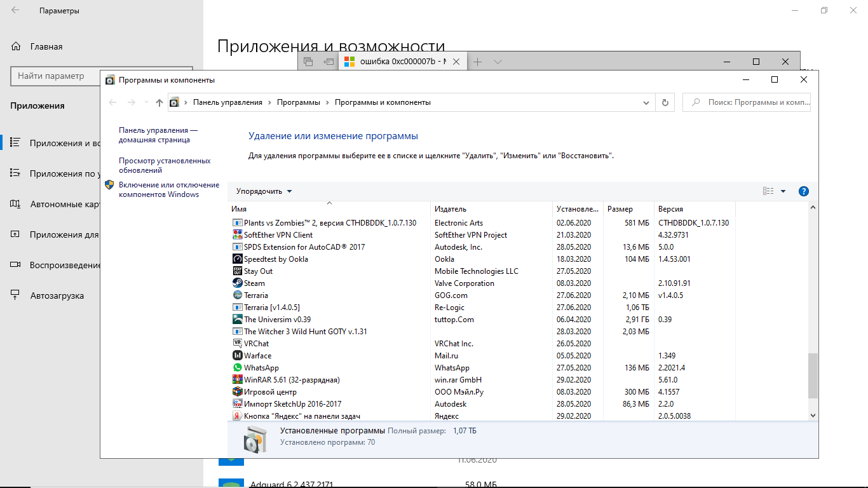This screenshot has height=488, width=868.
Task: Click the shield icon near Windows components
Action: pos(109,185)
